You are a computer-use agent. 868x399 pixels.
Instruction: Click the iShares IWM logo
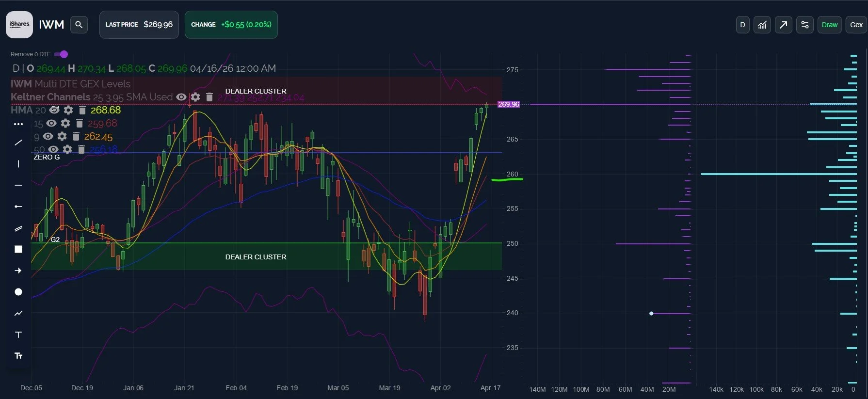tap(19, 25)
